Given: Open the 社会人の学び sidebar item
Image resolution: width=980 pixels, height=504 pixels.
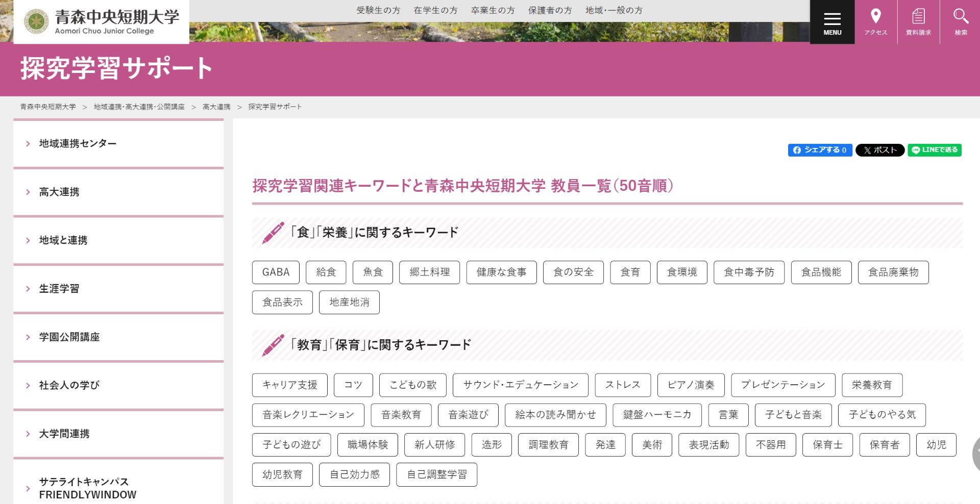Looking at the screenshot, I should point(118,385).
